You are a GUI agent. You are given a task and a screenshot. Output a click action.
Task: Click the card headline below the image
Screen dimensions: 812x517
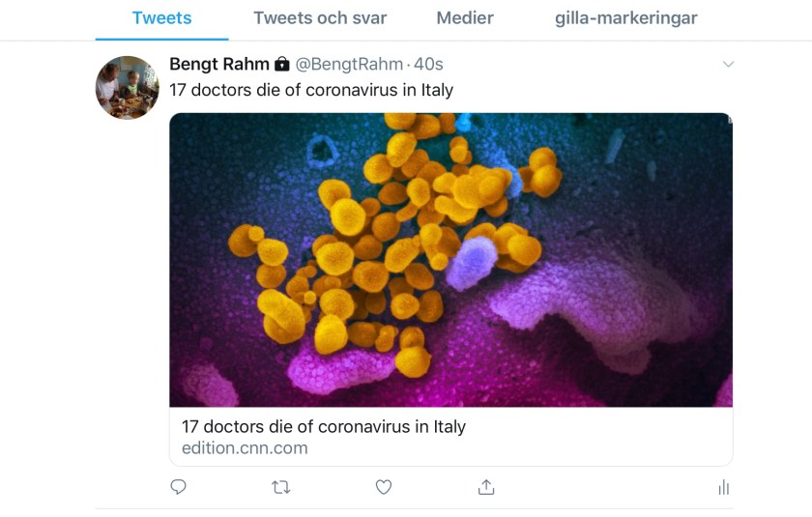[x=324, y=426]
